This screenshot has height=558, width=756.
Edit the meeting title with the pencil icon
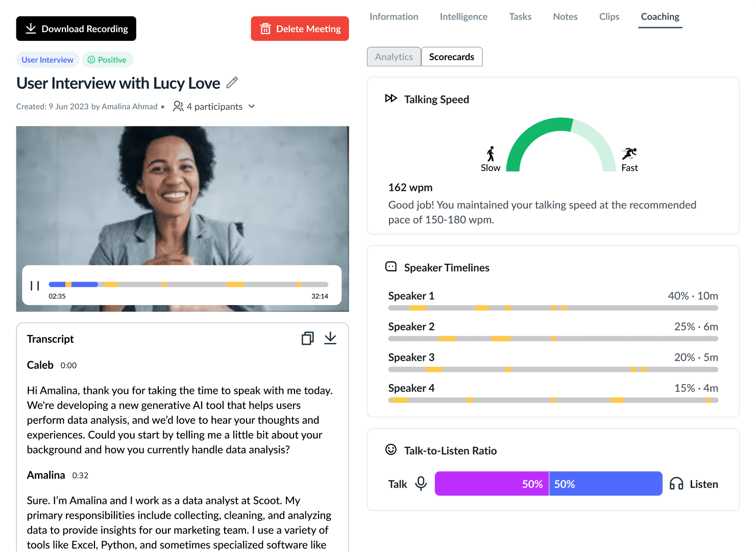click(233, 82)
